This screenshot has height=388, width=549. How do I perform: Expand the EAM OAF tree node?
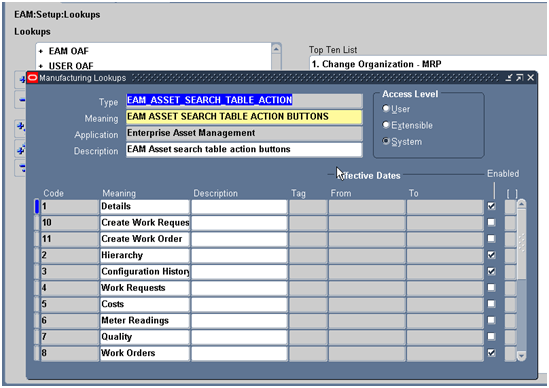(41, 51)
